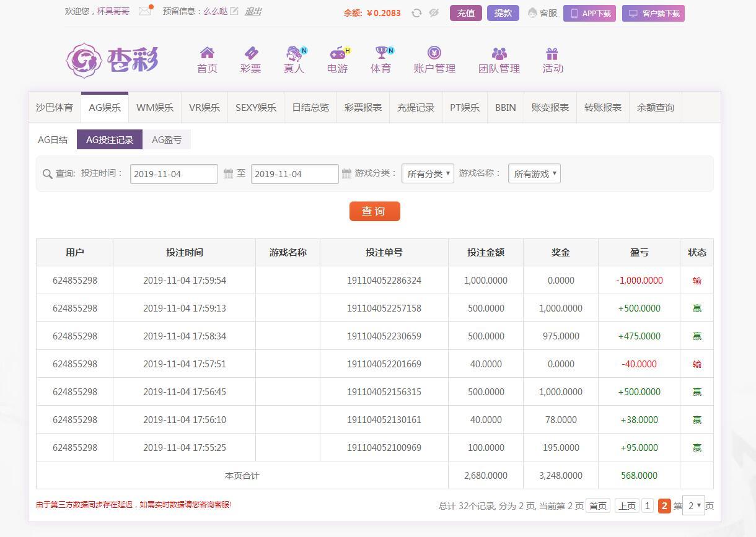Open start date calendar icon
Viewport: 756px width, 537px height.
coord(228,173)
